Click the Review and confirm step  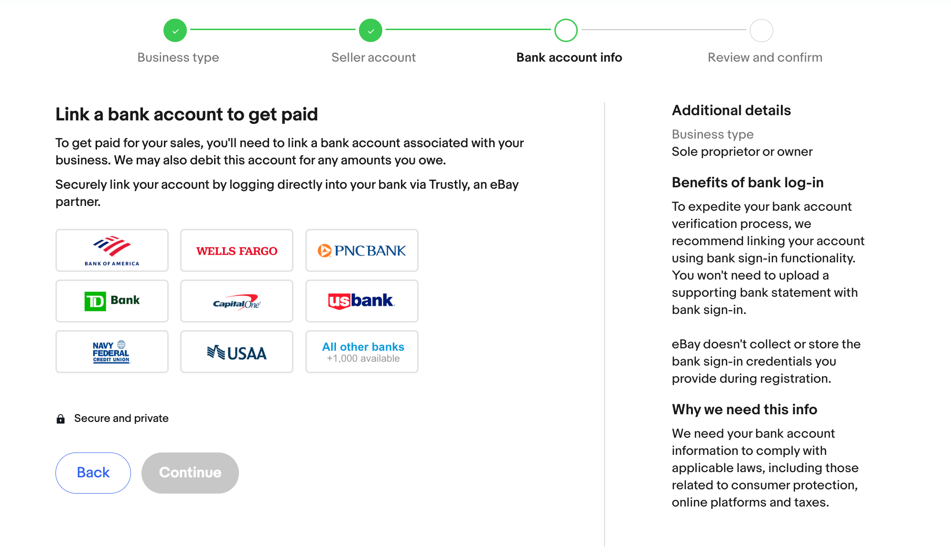[x=762, y=30]
